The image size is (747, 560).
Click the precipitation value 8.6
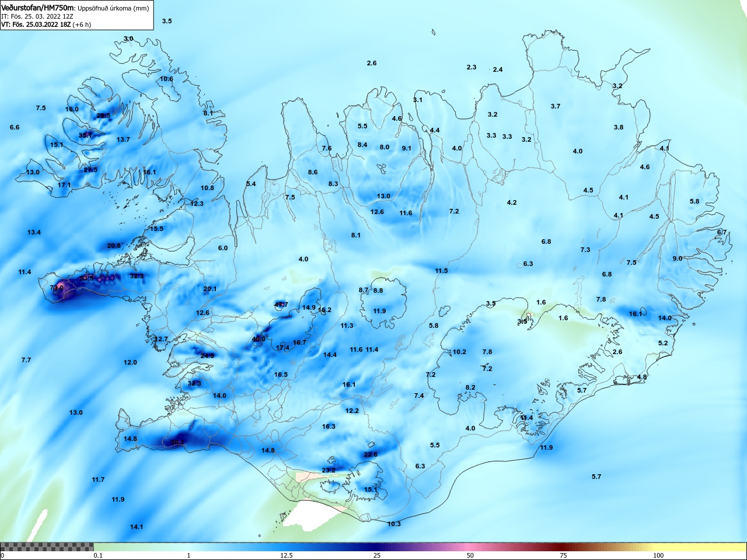313,173
